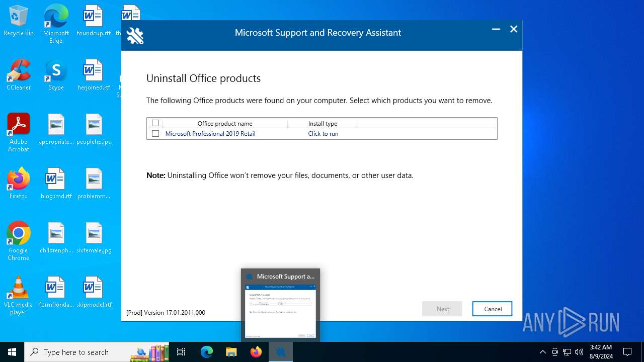This screenshot has width=644, height=362.
Task: Click the Cancel button
Action: [x=492, y=309]
